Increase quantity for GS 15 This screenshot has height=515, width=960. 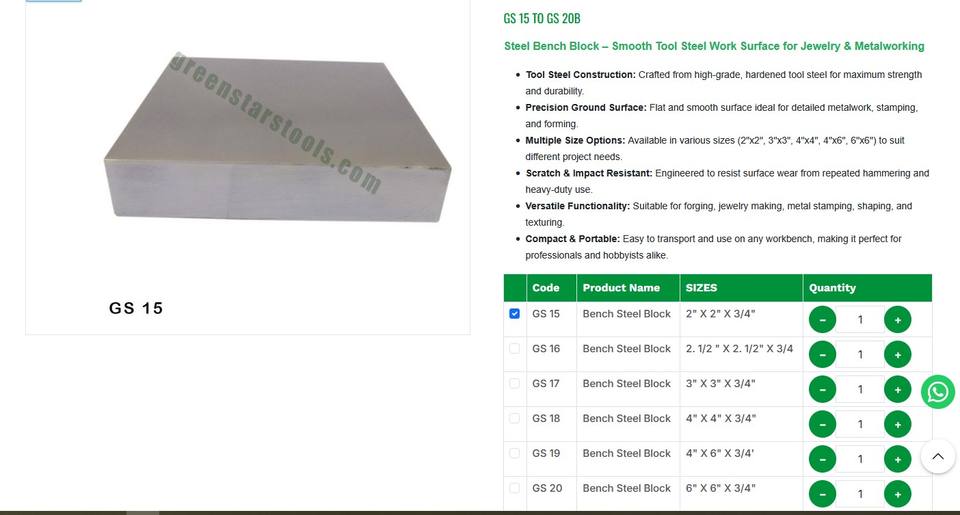(x=898, y=320)
